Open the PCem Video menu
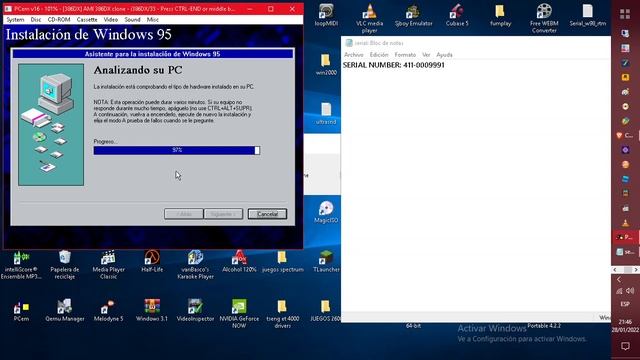640x360 pixels. pyautogui.click(x=111, y=20)
